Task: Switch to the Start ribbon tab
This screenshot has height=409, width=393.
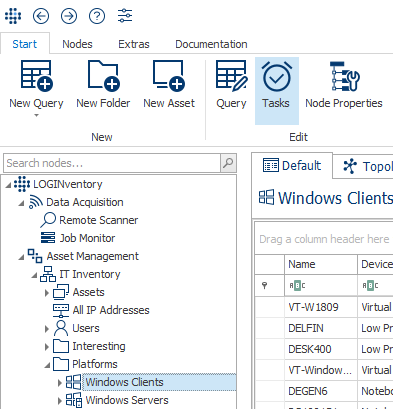Action: click(x=25, y=44)
